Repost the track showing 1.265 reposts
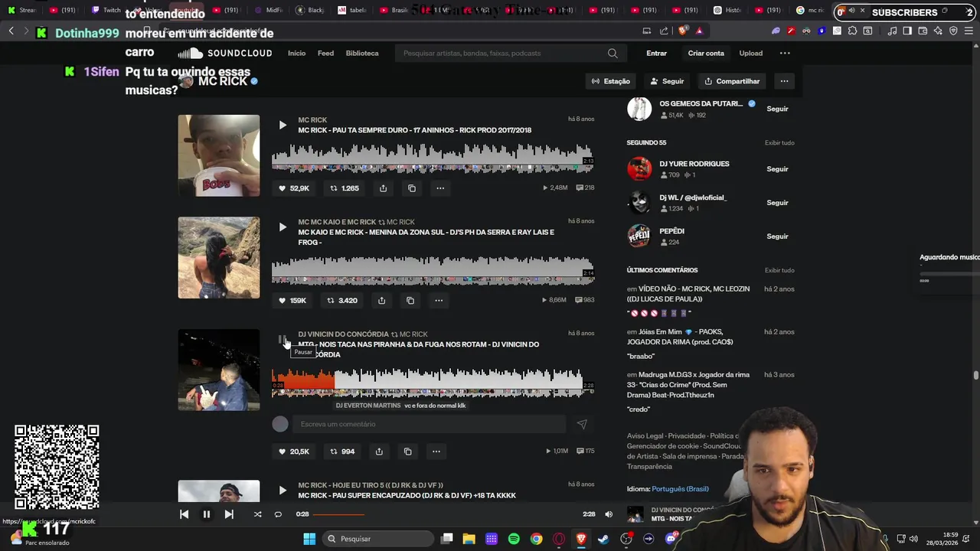Image resolution: width=980 pixels, height=551 pixels. click(x=345, y=187)
